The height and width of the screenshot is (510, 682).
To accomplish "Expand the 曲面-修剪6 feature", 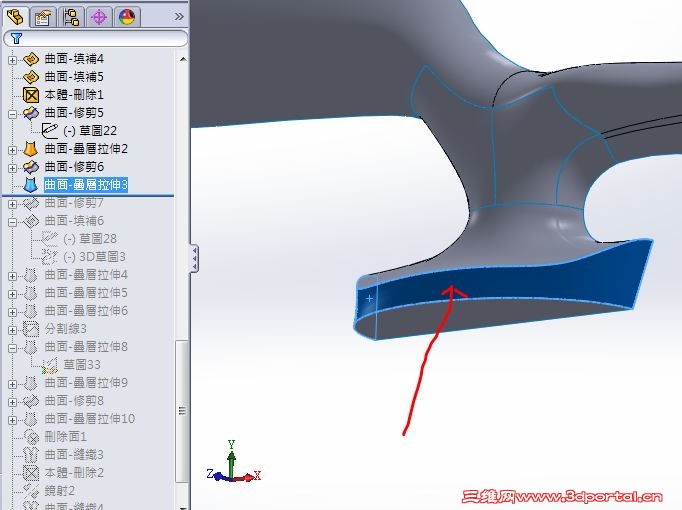I will [12, 168].
